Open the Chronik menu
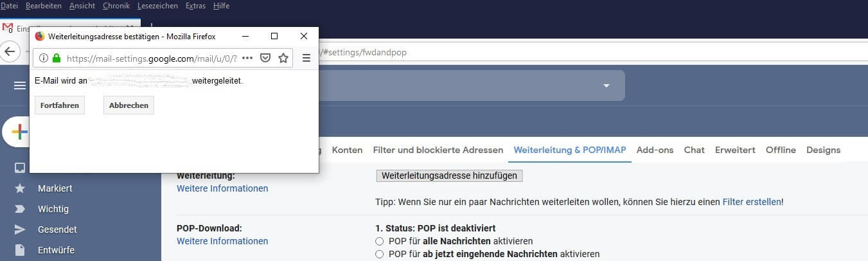 pos(116,6)
